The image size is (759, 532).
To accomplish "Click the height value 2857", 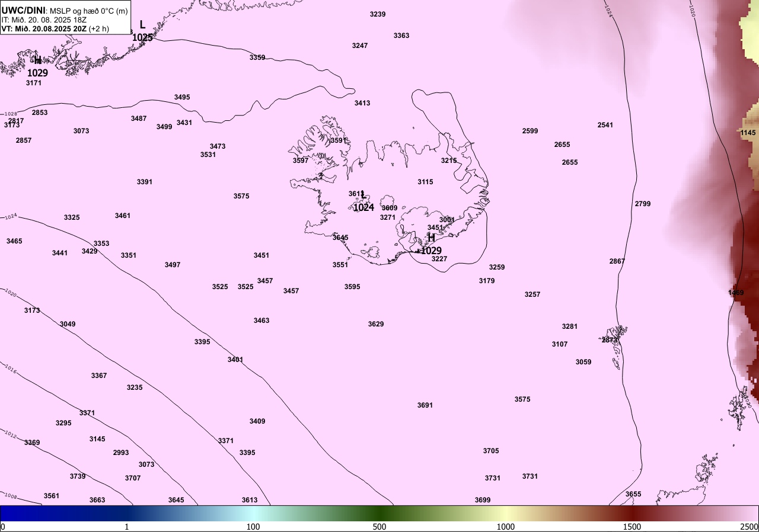I will (x=24, y=140).
